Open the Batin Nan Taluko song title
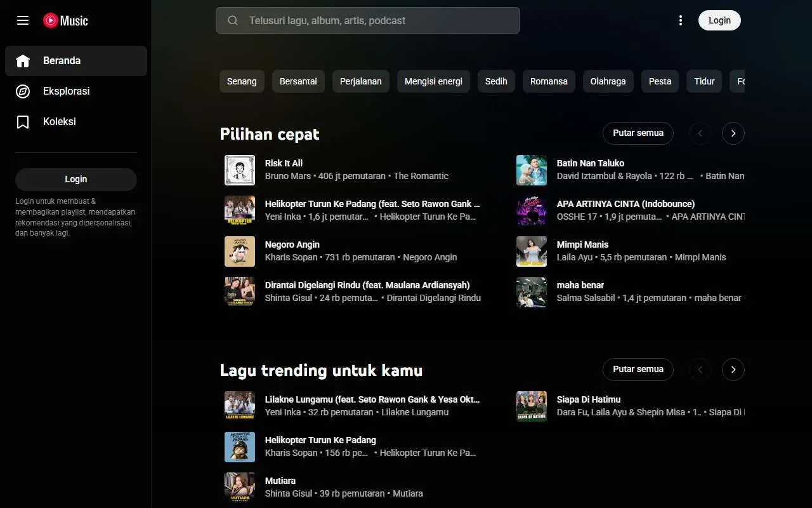This screenshot has width=812, height=508. coord(591,163)
